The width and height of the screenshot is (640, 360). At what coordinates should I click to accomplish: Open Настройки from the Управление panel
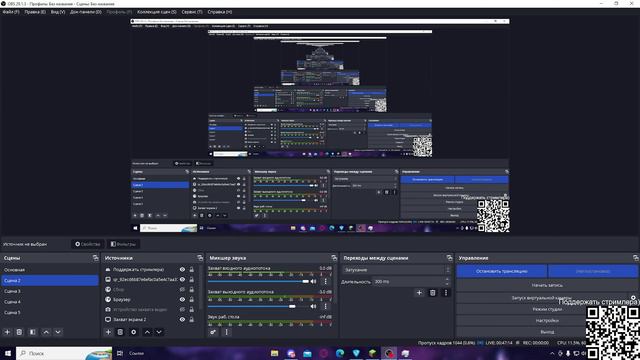pyautogui.click(x=547, y=321)
